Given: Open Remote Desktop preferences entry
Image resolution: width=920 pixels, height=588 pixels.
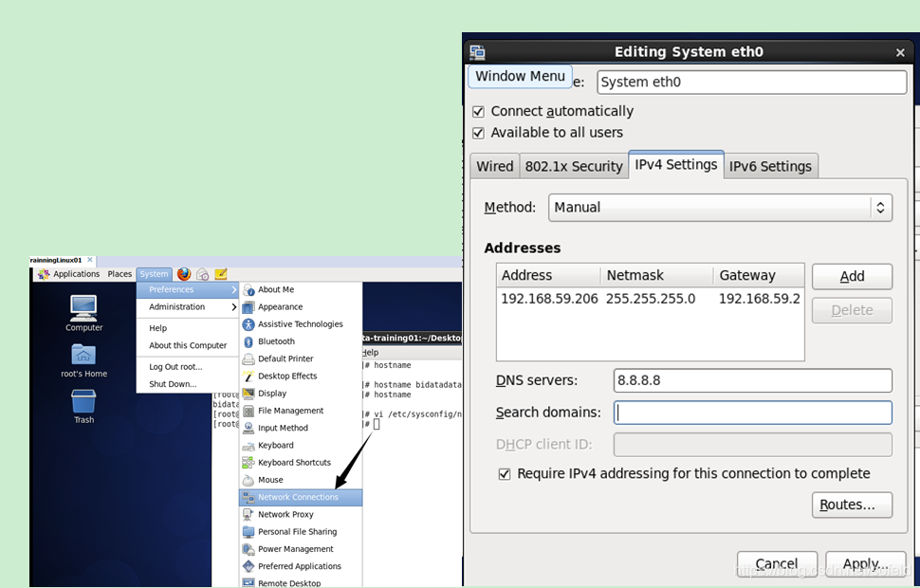Looking at the screenshot, I should (x=301, y=583).
